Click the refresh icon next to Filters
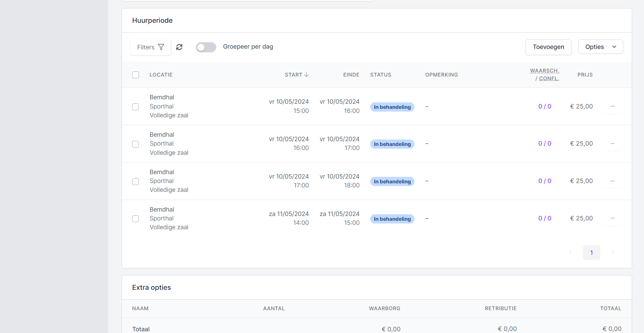Viewport: 644px width, 333px height. [179, 47]
